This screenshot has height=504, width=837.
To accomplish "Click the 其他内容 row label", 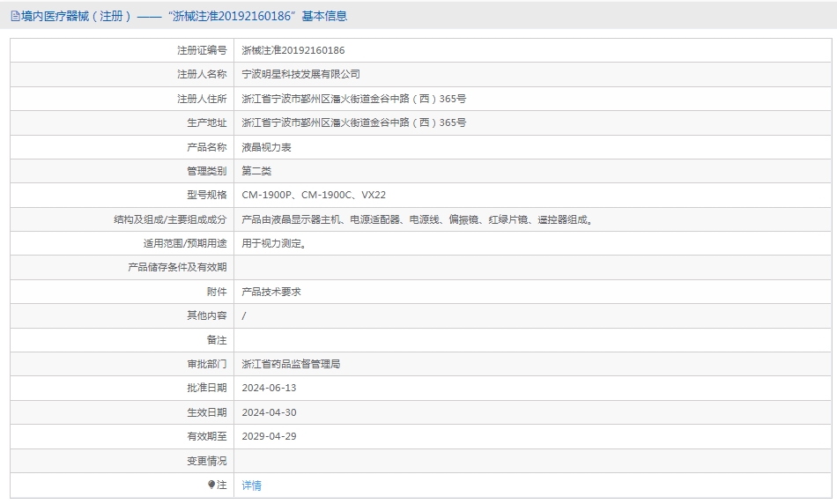I will pyautogui.click(x=206, y=316).
